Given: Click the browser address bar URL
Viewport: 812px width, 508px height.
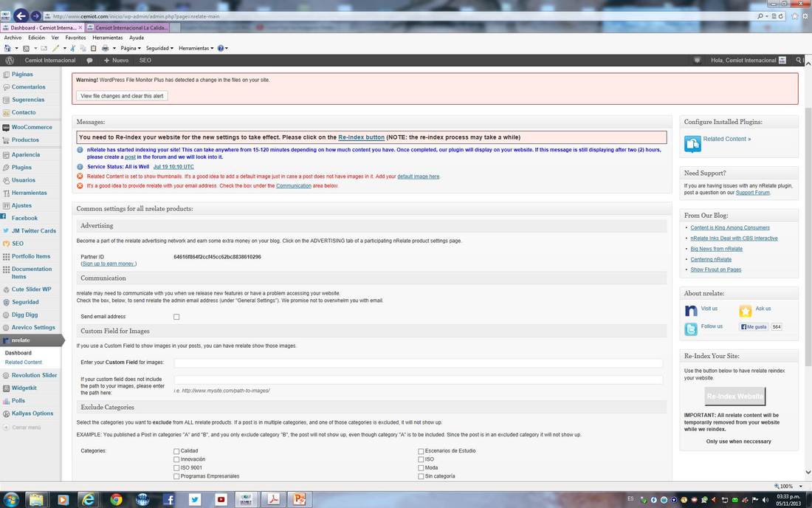Looking at the screenshot, I should tap(137, 16).
